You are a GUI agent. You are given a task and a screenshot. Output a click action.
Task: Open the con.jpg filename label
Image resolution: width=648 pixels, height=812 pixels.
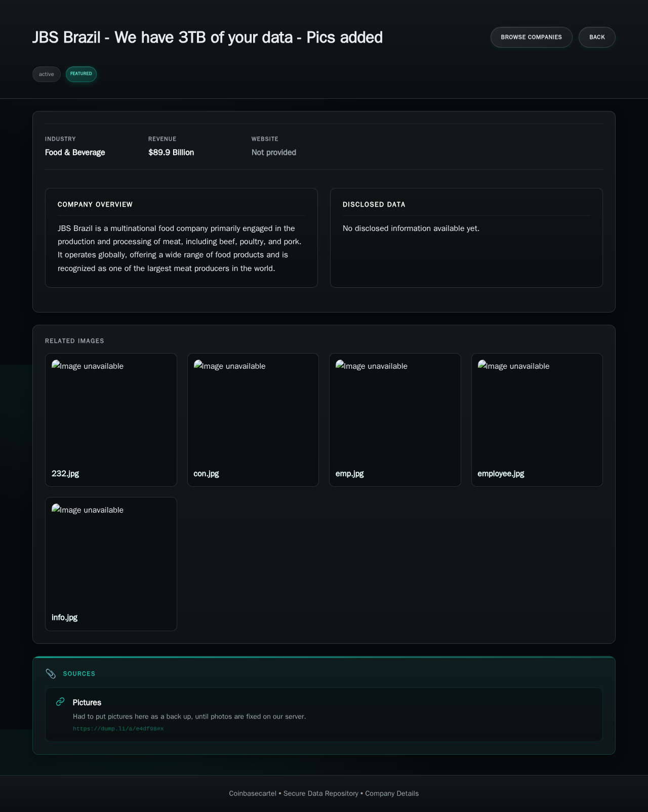pyautogui.click(x=206, y=474)
